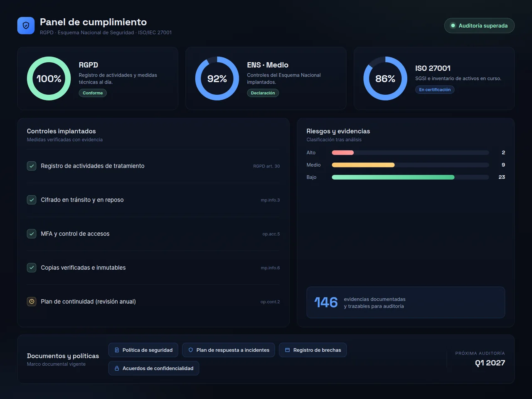Image resolution: width=532 pixels, height=399 pixels.
Task: Click the mp.info.3 control reference
Action: [270, 200]
